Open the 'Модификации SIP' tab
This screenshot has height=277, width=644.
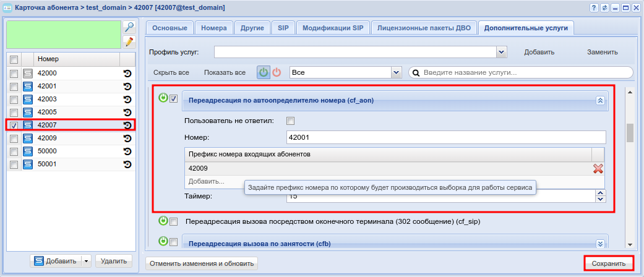[x=333, y=28]
